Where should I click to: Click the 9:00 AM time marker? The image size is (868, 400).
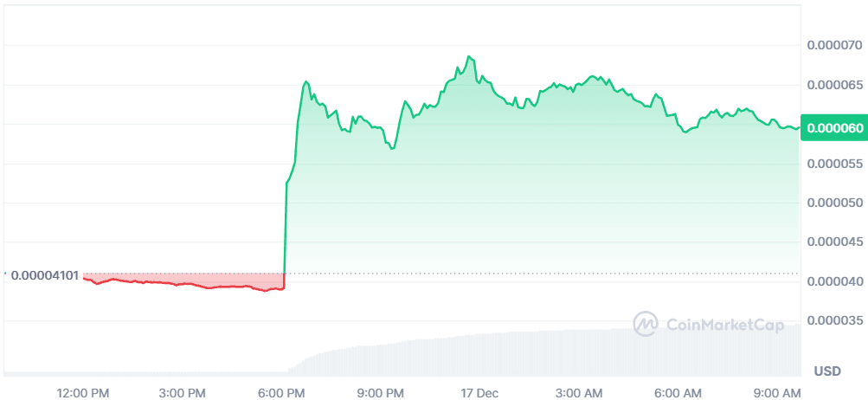pyautogui.click(x=777, y=393)
